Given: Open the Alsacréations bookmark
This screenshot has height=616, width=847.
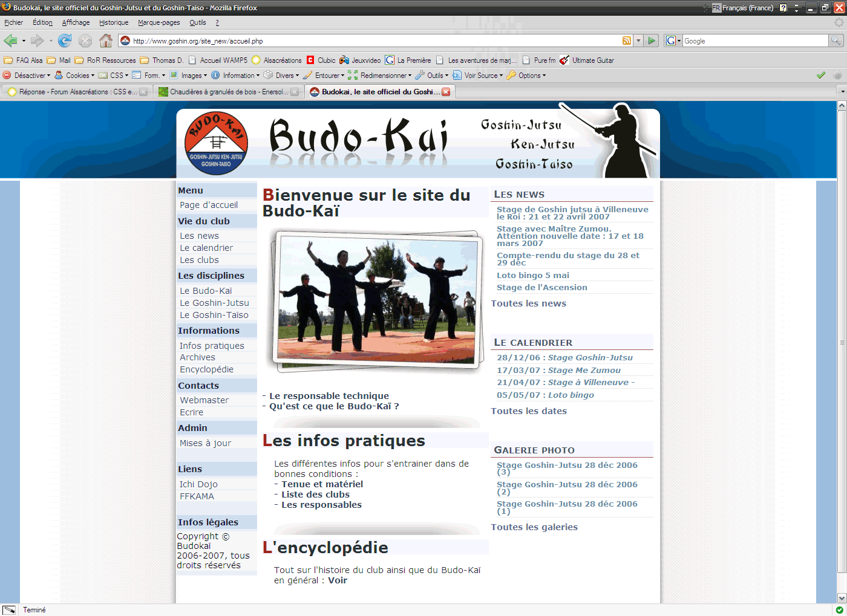Looking at the screenshot, I should (276, 60).
